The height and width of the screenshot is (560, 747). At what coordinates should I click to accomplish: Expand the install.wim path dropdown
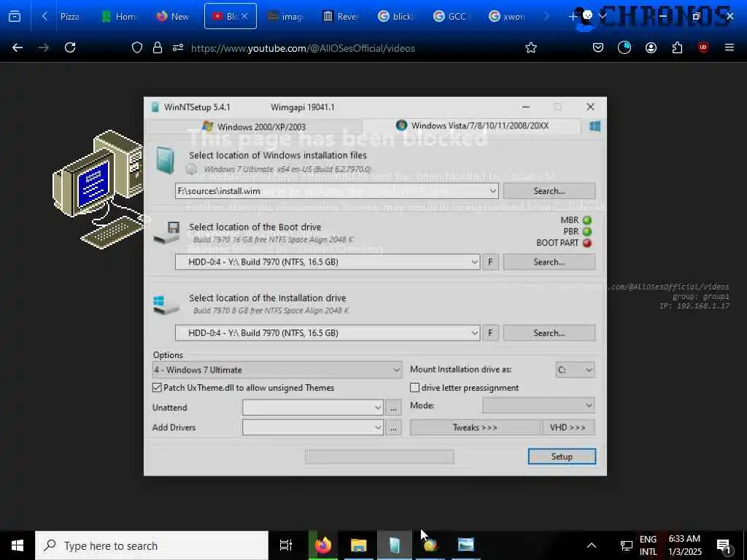click(493, 191)
